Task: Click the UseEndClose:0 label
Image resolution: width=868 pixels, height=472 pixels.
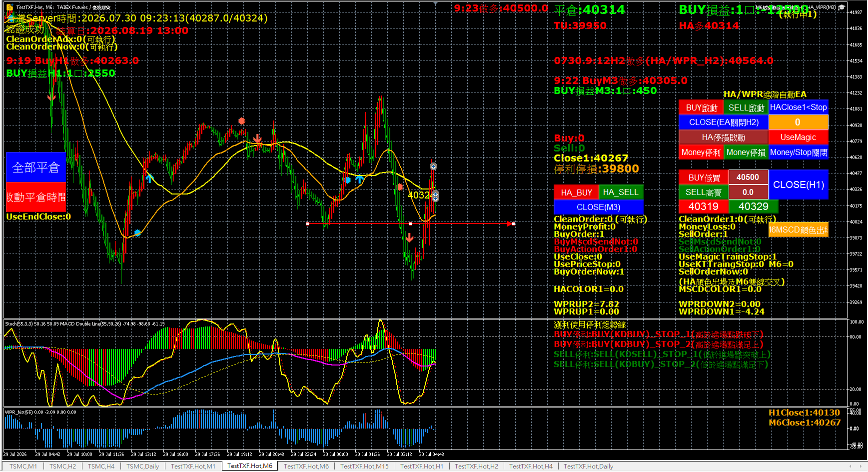Action: [38, 216]
